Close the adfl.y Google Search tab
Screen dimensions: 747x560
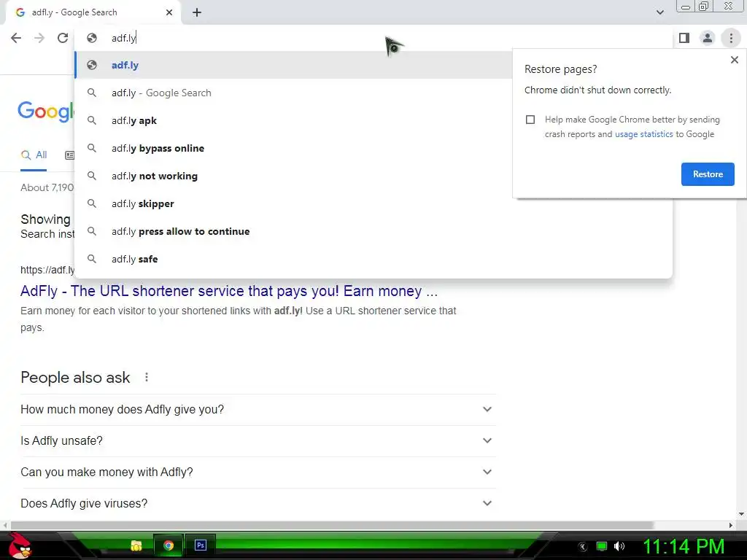tap(169, 12)
